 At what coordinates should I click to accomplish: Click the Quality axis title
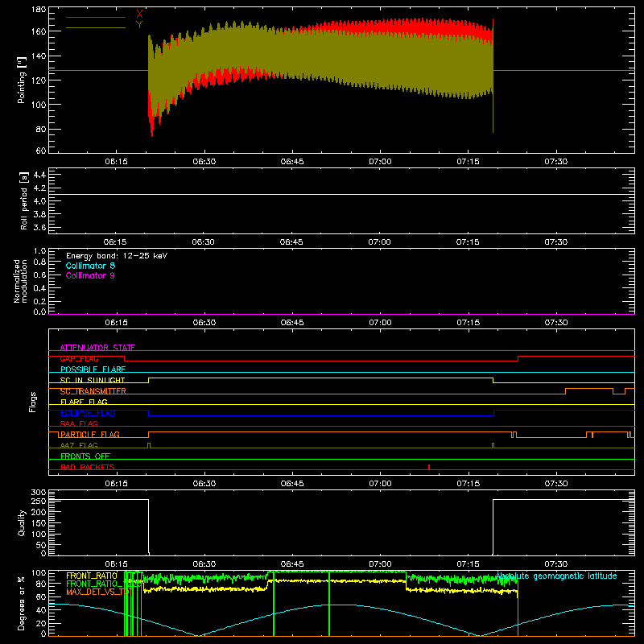(22, 522)
